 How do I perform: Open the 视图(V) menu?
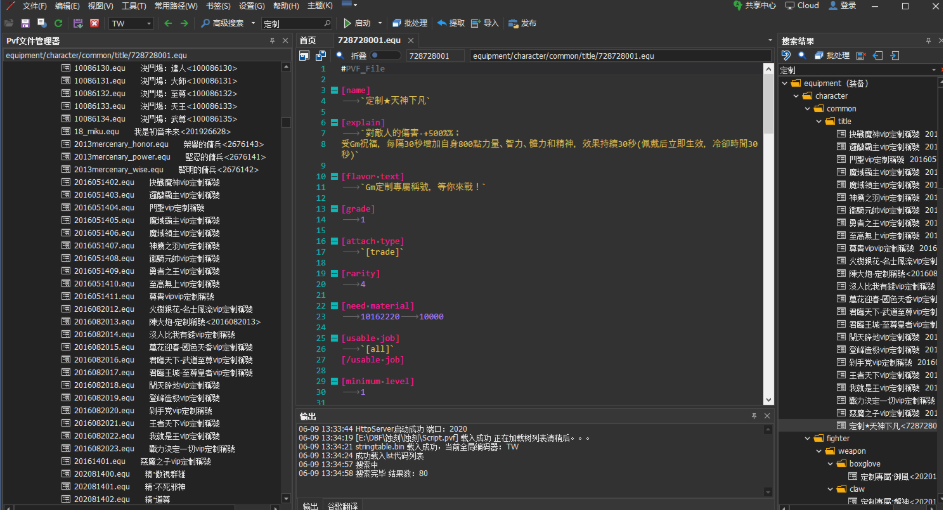coord(100,5)
